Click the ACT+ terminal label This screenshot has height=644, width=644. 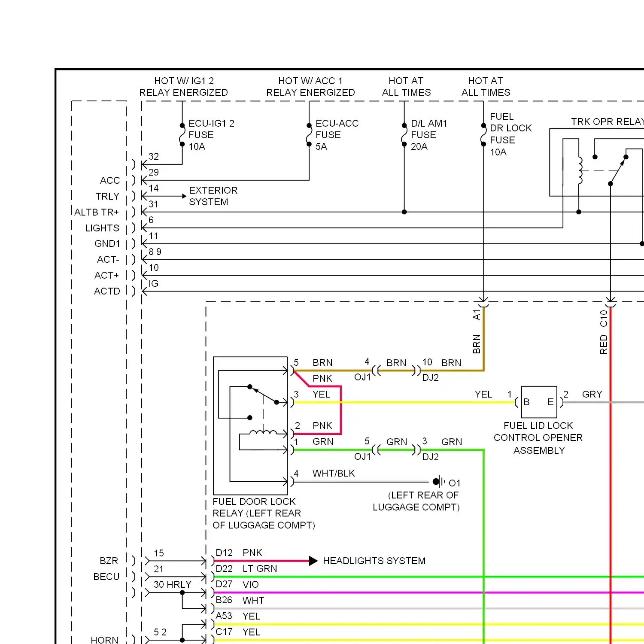coord(107,275)
